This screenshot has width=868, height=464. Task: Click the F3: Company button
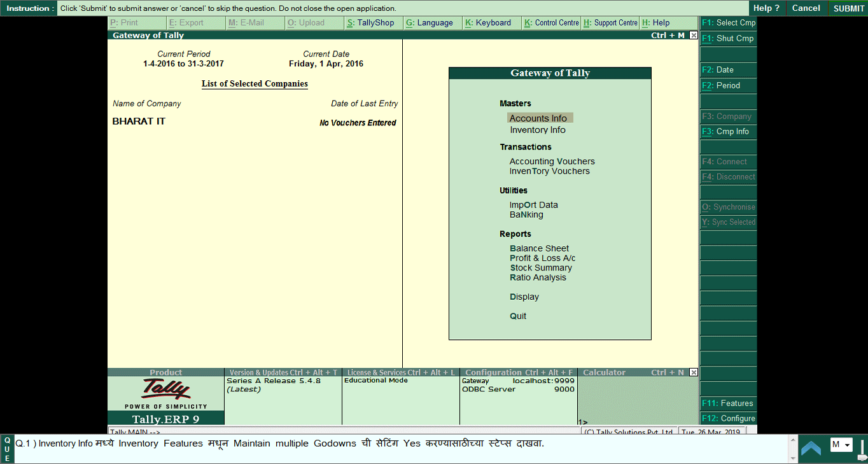pyautogui.click(x=729, y=116)
